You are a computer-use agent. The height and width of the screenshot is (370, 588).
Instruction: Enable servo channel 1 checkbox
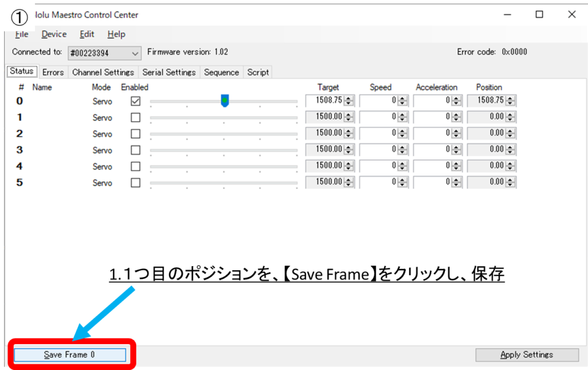point(136,118)
